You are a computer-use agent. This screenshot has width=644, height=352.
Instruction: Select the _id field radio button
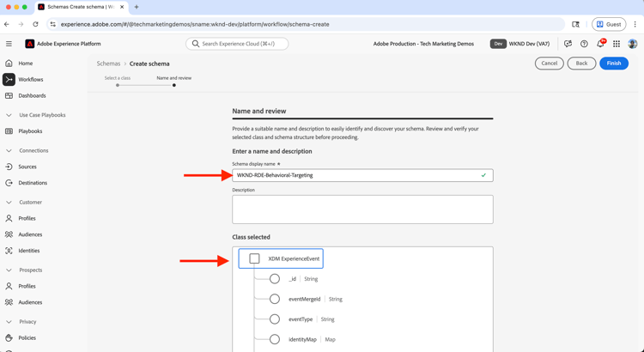pos(275,279)
